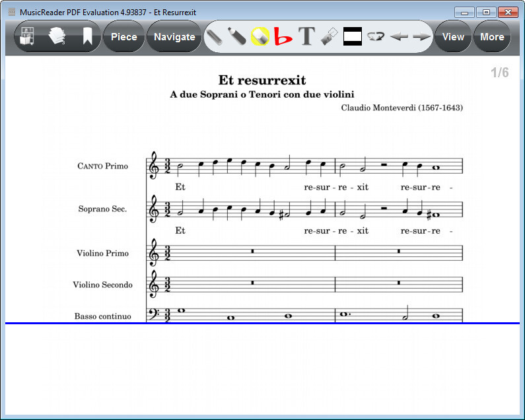
Task: Open the Navigate menu
Action: click(174, 36)
